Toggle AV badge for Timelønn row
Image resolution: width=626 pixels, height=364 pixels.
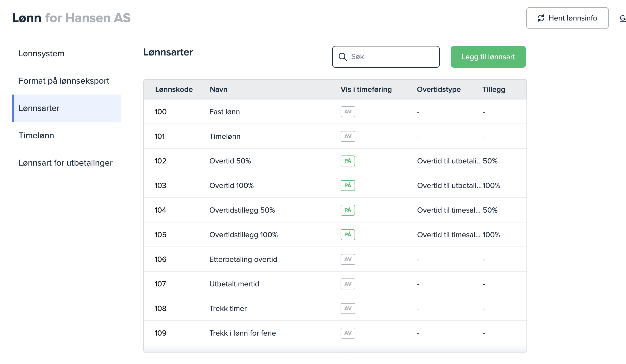pos(348,136)
